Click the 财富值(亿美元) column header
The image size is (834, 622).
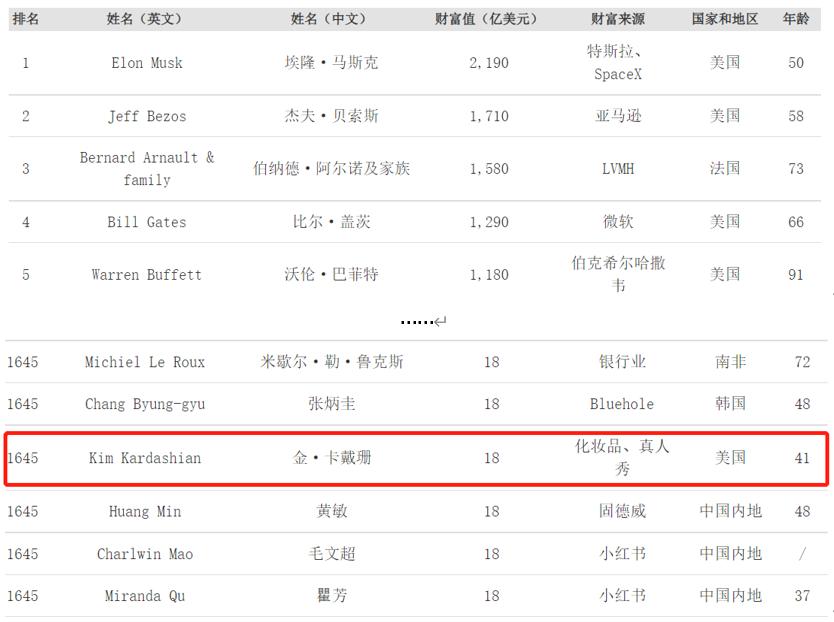tap(486, 19)
